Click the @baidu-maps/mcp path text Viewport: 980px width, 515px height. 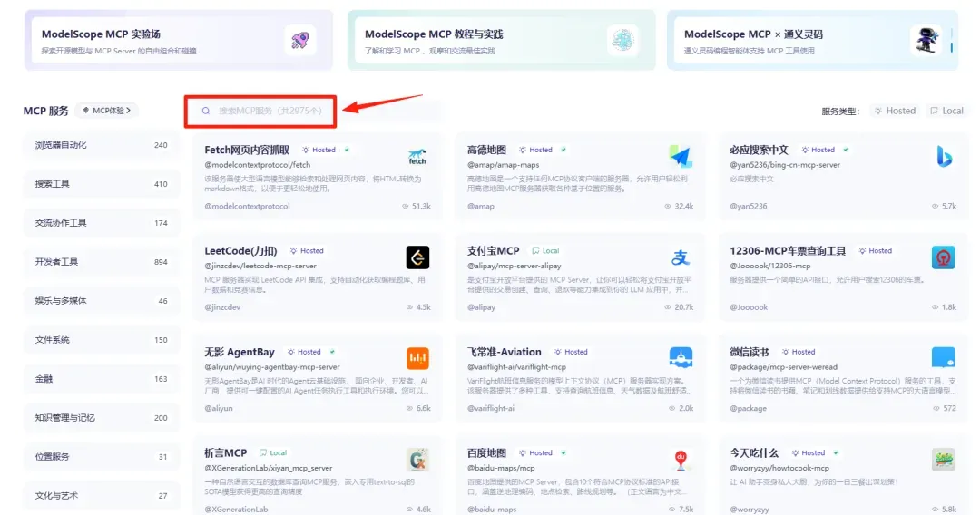501,468
